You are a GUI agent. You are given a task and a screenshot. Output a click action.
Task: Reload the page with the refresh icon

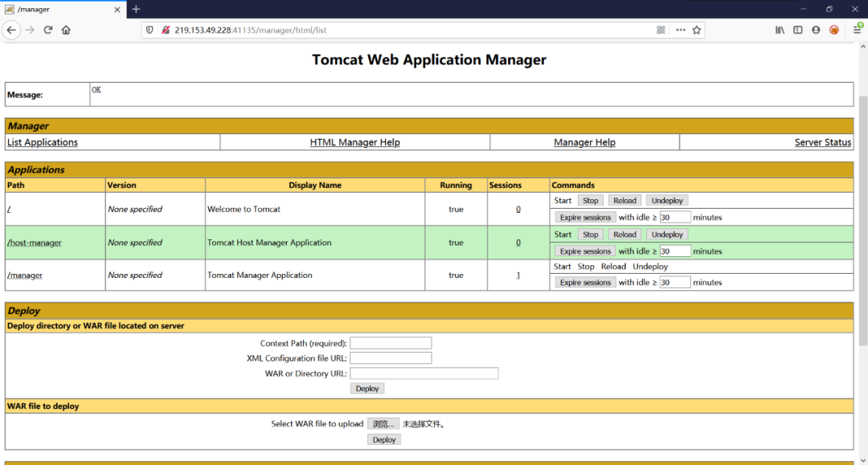(48, 30)
